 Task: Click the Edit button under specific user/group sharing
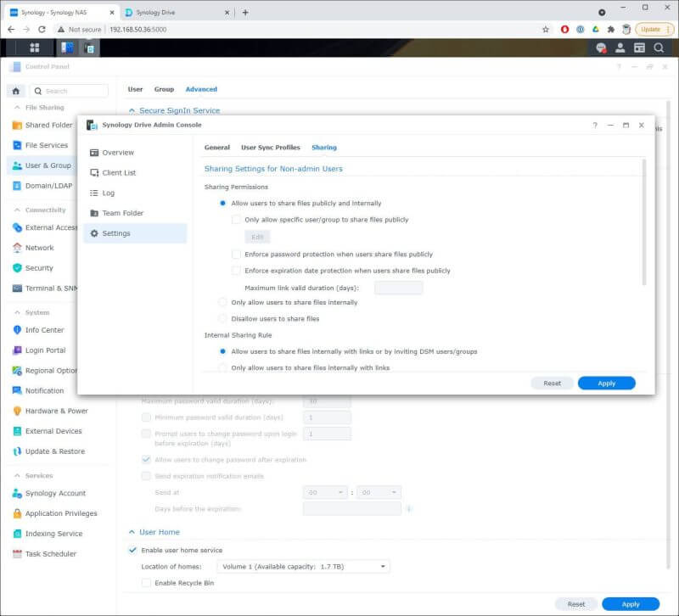[x=256, y=237]
